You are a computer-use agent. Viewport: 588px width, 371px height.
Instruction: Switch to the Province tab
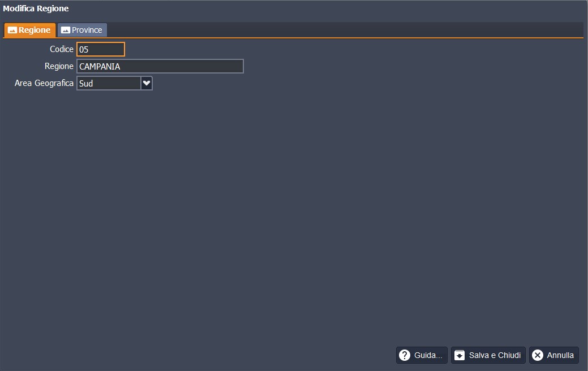coord(83,30)
